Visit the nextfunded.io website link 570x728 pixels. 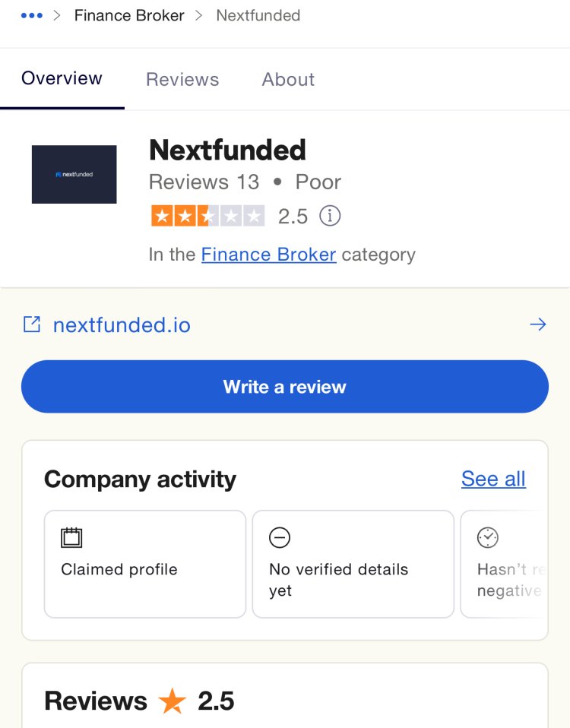pos(122,325)
